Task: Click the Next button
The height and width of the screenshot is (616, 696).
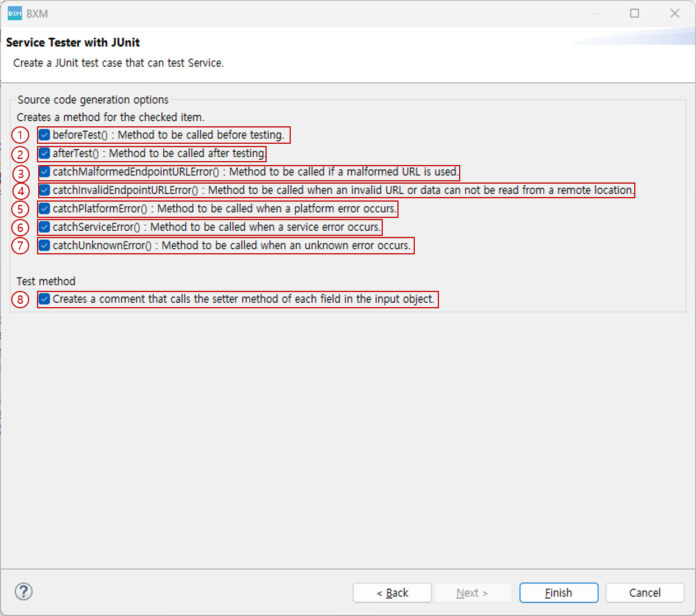Action: 473,592
